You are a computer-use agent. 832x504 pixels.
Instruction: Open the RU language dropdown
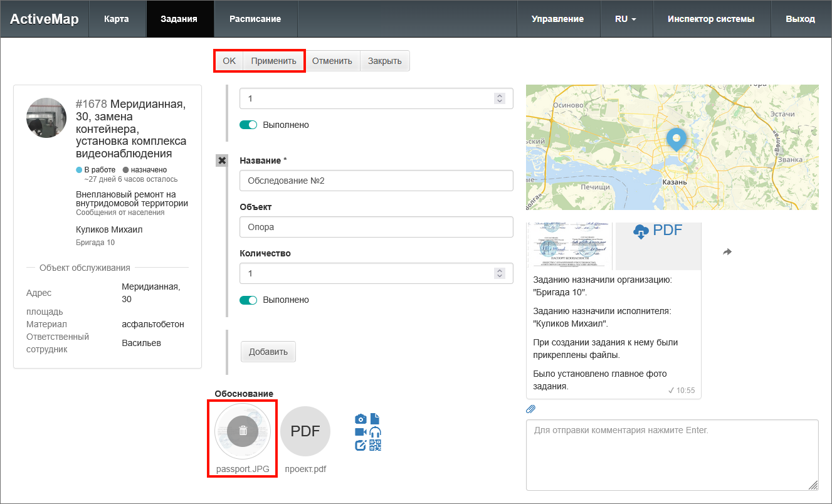pos(626,19)
